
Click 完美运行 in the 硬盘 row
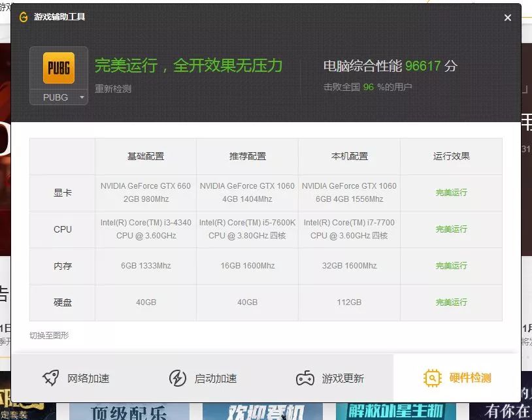(x=451, y=302)
